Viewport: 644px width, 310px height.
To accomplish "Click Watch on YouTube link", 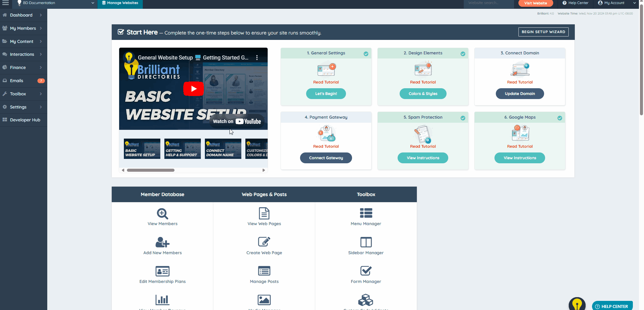I will point(237,121).
